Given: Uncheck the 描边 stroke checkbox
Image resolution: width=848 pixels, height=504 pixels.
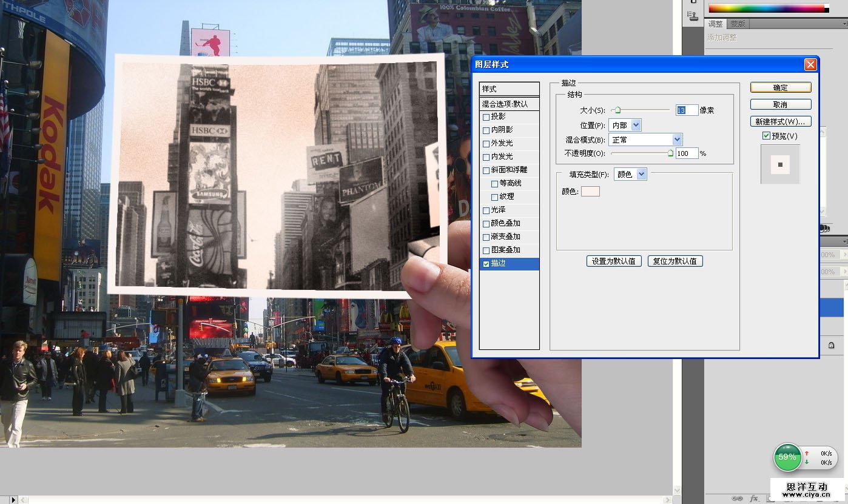Looking at the screenshot, I should click(x=486, y=264).
